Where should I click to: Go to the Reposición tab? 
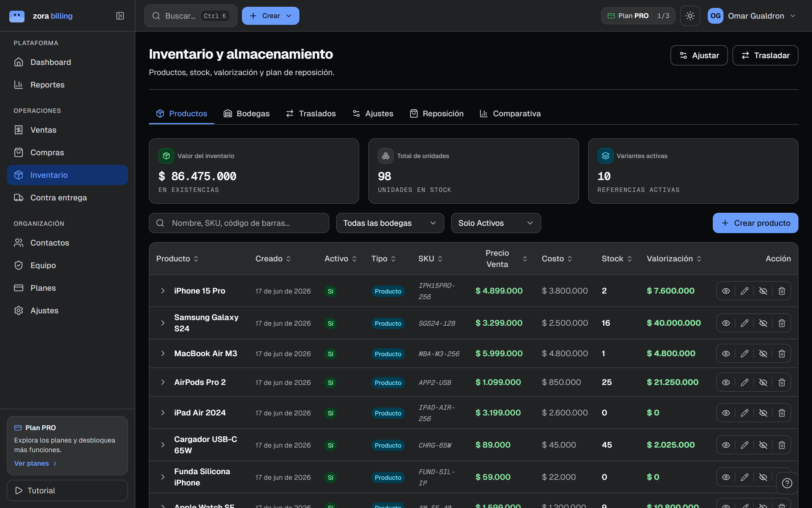pos(436,113)
